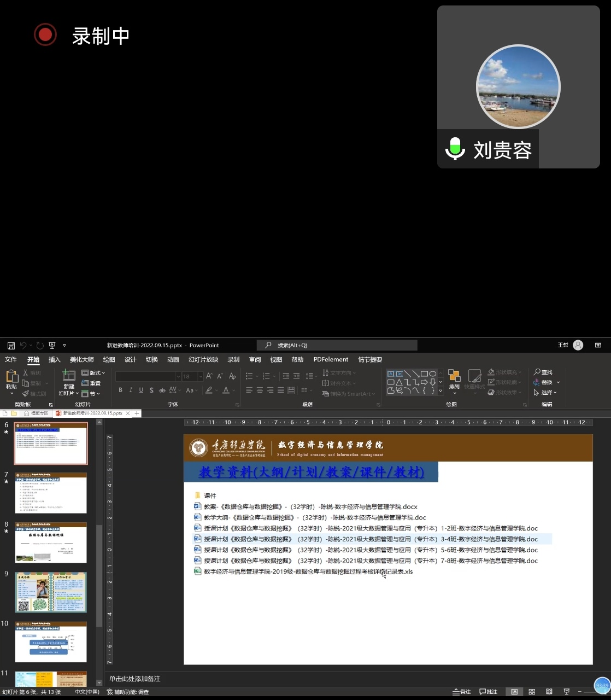Click the Comments (批注) button in status bar
This screenshot has width=611, height=700.
coord(489,692)
